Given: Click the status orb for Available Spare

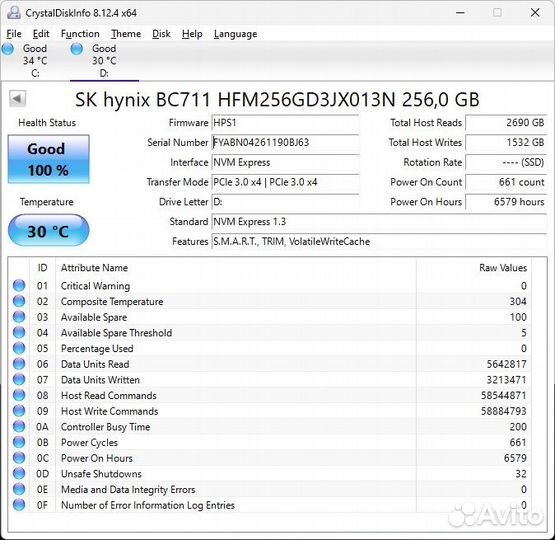Looking at the screenshot, I should click(19, 317).
